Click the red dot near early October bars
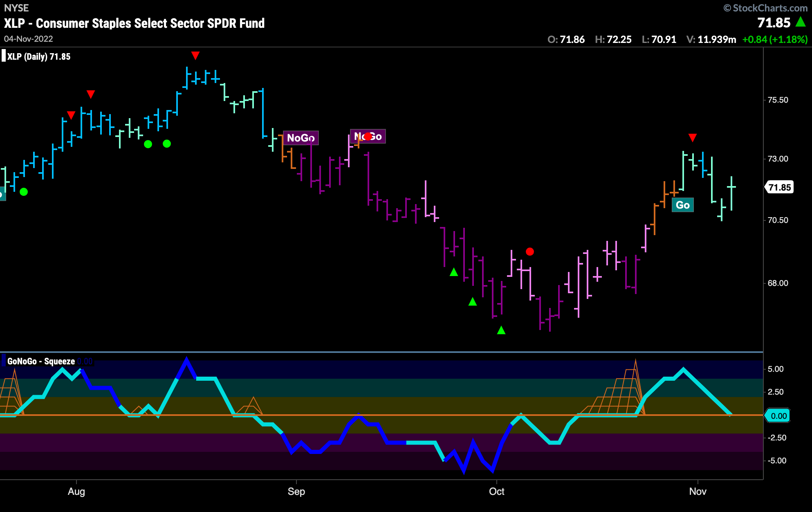This screenshot has width=812, height=512. click(x=530, y=252)
